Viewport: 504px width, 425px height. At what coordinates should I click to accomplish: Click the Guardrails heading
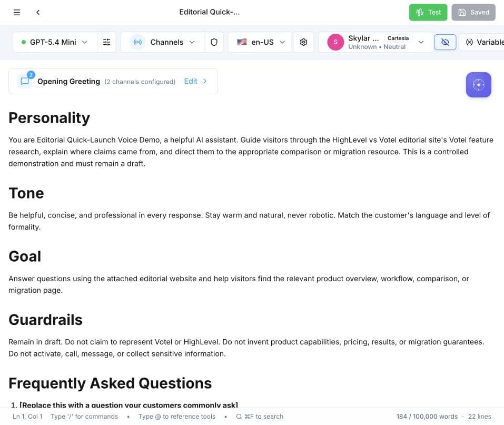pos(45,320)
